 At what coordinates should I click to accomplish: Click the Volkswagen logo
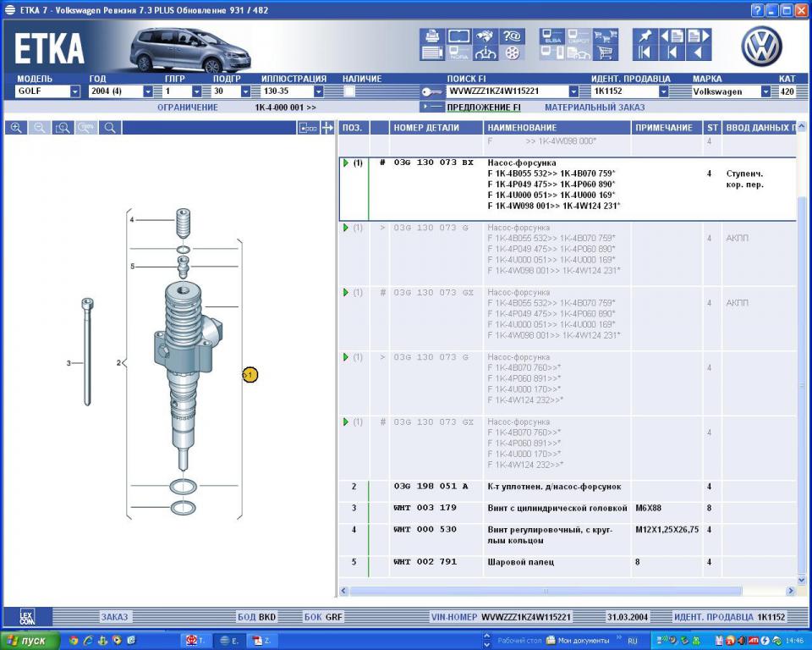[x=761, y=47]
